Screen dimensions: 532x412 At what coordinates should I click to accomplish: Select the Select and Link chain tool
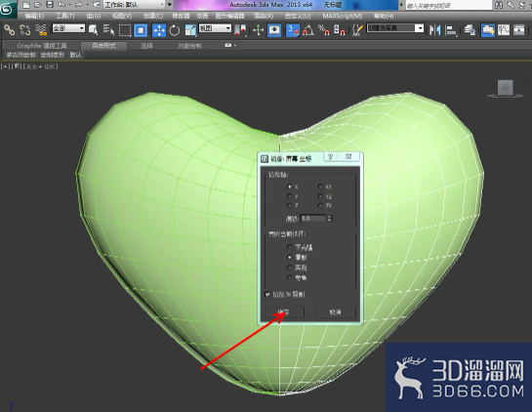pyautogui.click(x=9, y=30)
